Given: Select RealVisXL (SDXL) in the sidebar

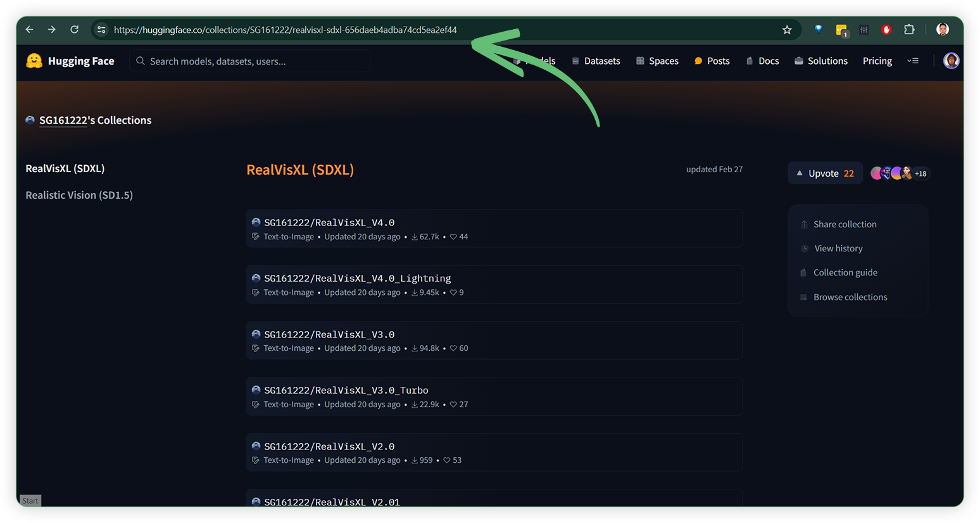Looking at the screenshot, I should (65, 168).
